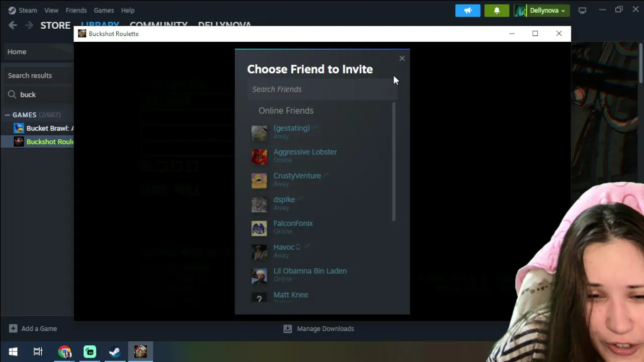Open Task View on the taskbar
Image resolution: width=644 pixels, height=362 pixels.
coord(38,351)
